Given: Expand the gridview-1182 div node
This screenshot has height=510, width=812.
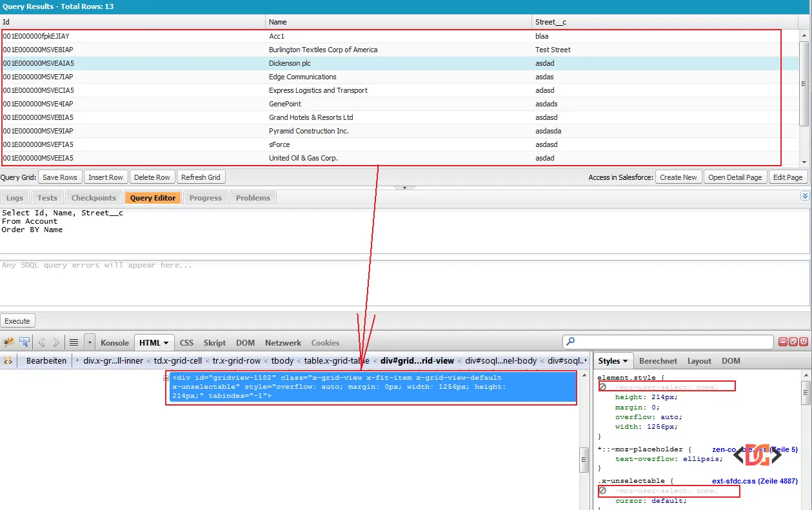Looking at the screenshot, I should (x=166, y=378).
